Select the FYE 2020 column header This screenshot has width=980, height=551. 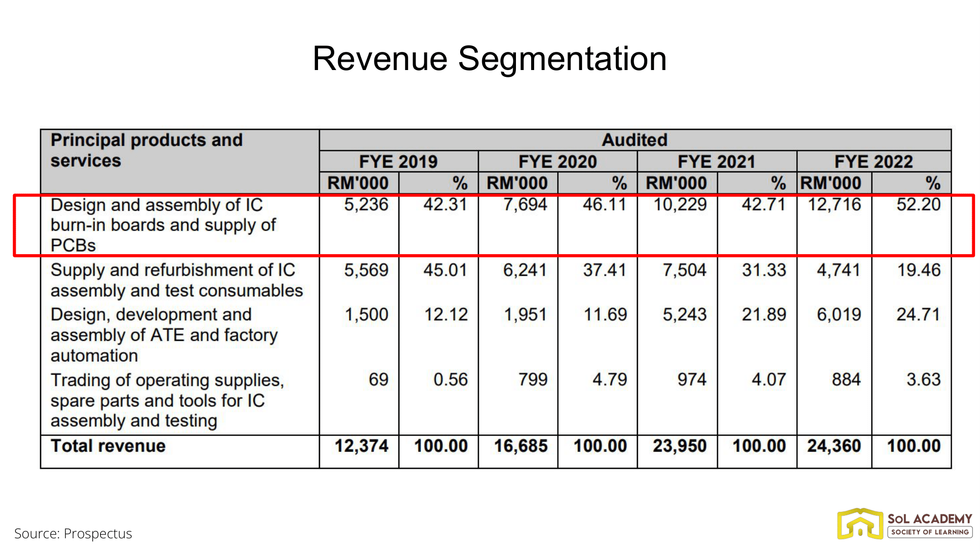[x=557, y=162]
